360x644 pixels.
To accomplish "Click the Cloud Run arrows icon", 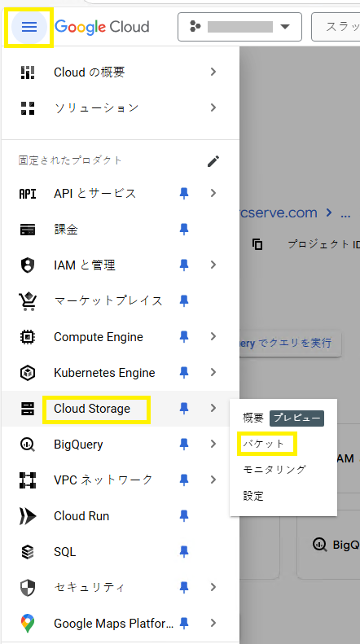I will (x=28, y=516).
